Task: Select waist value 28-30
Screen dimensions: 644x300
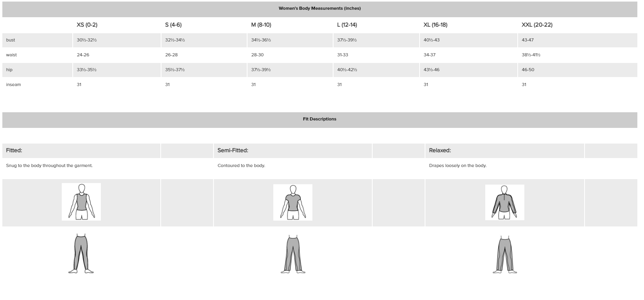Action: (257, 55)
